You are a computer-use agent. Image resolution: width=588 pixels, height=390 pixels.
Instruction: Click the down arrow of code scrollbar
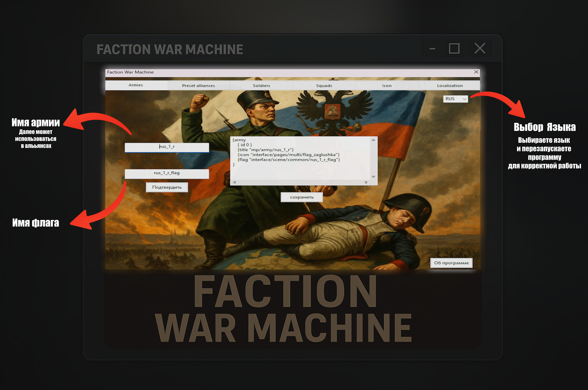(x=373, y=177)
